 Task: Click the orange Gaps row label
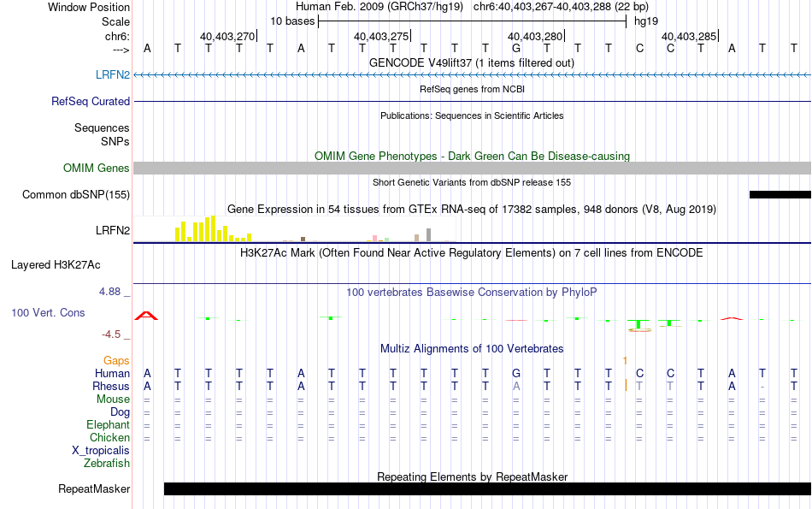point(116,360)
